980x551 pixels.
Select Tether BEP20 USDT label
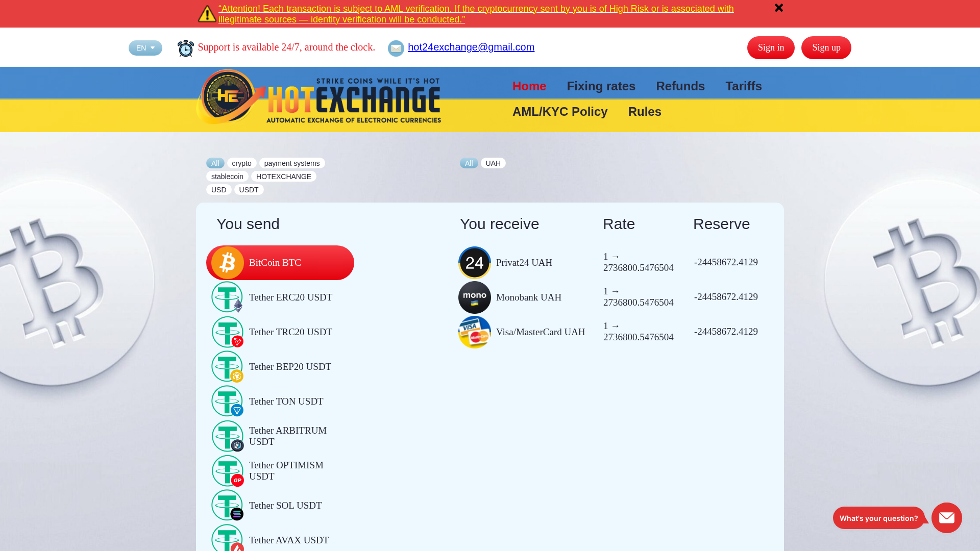tap(290, 367)
